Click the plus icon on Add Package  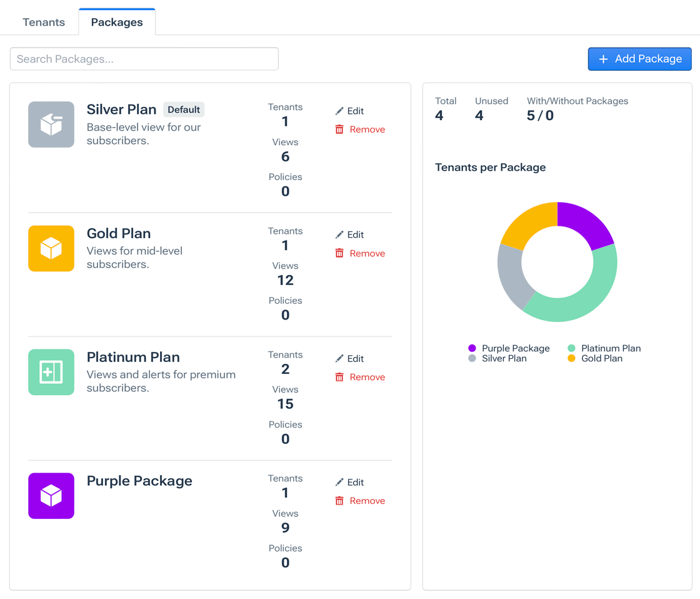(x=602, y=59)
